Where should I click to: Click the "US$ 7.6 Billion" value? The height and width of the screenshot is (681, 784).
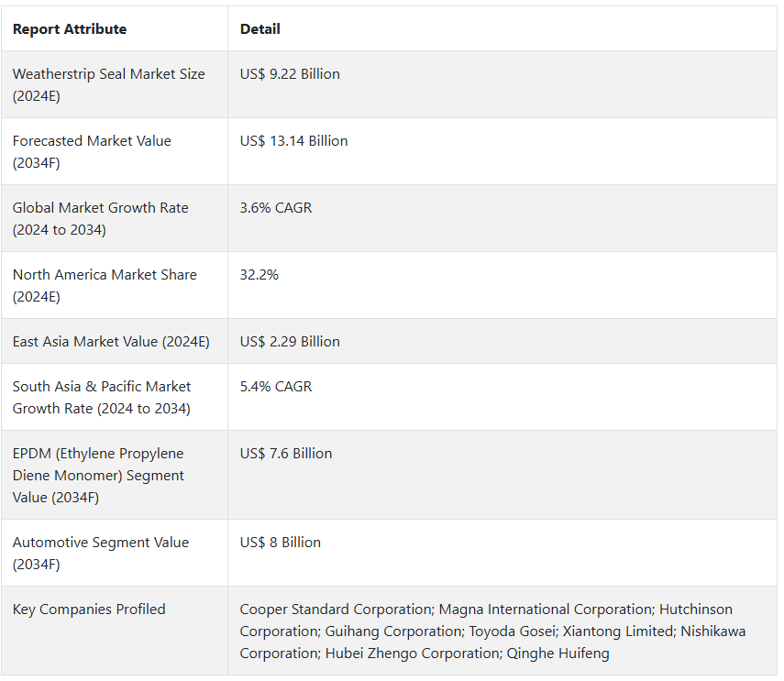(286, 454)
